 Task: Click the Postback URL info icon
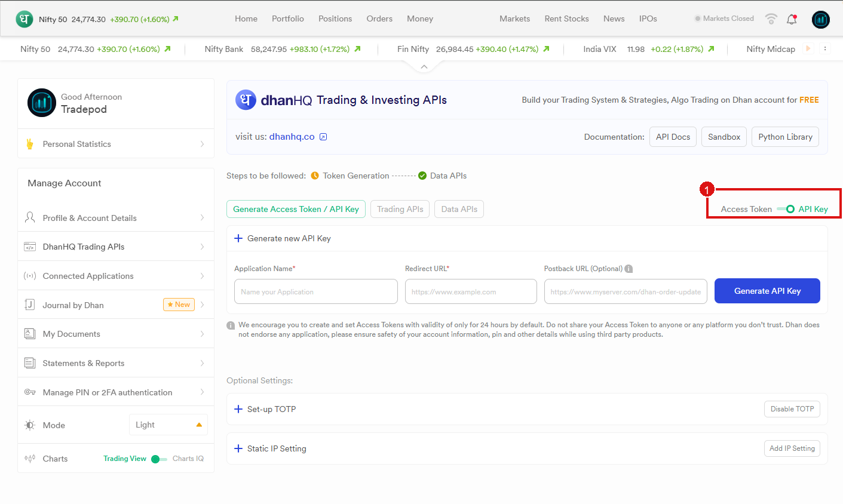click(629, 269)
